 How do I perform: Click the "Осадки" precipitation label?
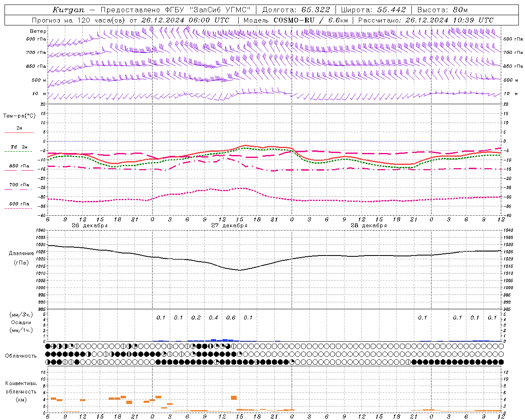(21, 322)
